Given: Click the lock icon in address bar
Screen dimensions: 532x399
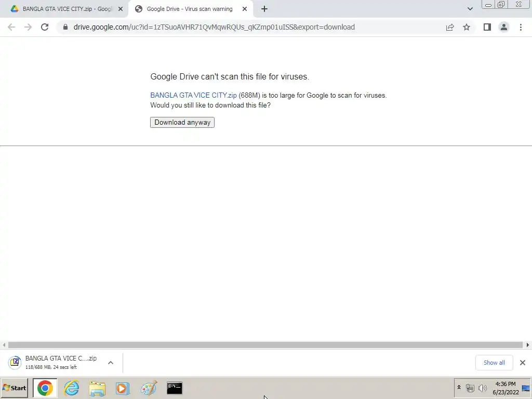Looking at the screenshot, I should [65, 27].
